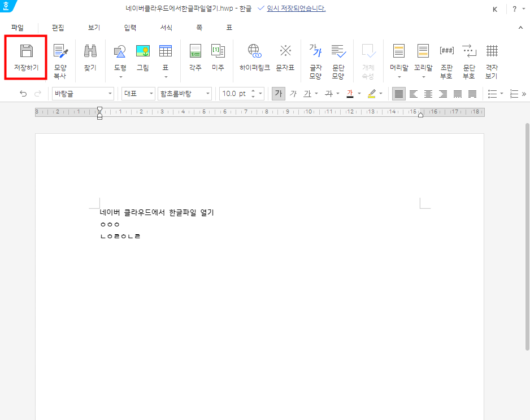This screenshot has height=420, width=530.
Task: Expand font color options arrow
Action: point(359,94)
